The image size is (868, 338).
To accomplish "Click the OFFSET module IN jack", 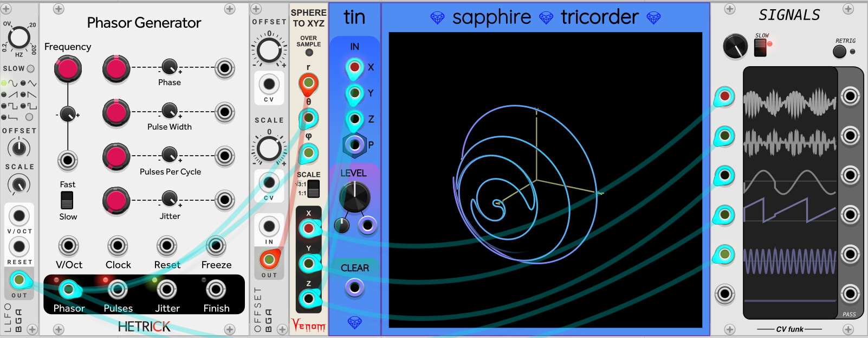I will 269,226.
